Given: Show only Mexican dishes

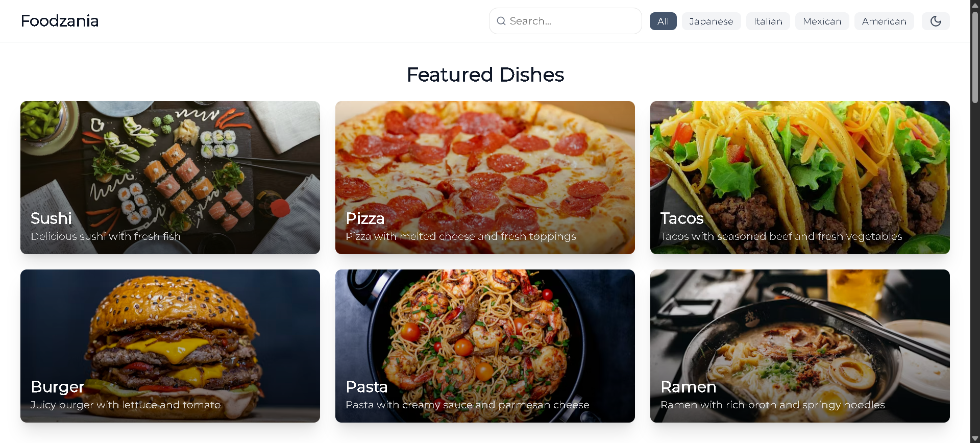Looking at the screenshot, I should [x=822, y=21].
